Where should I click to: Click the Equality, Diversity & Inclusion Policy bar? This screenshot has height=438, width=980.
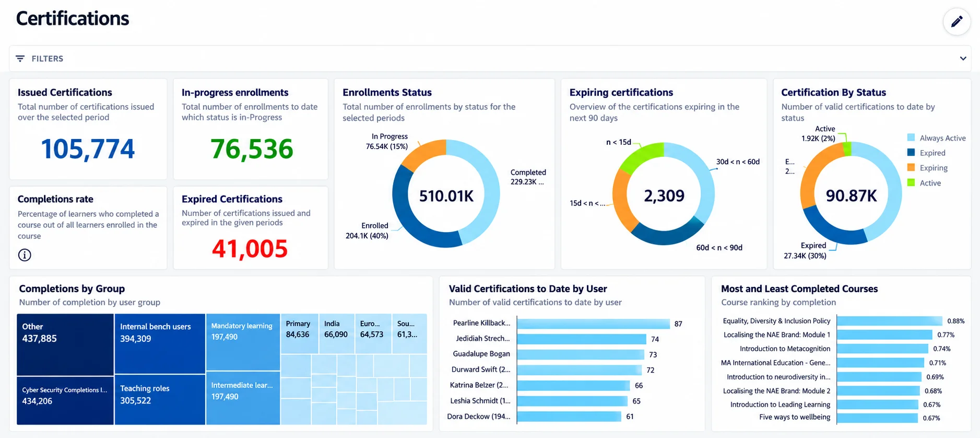[890, 321]
